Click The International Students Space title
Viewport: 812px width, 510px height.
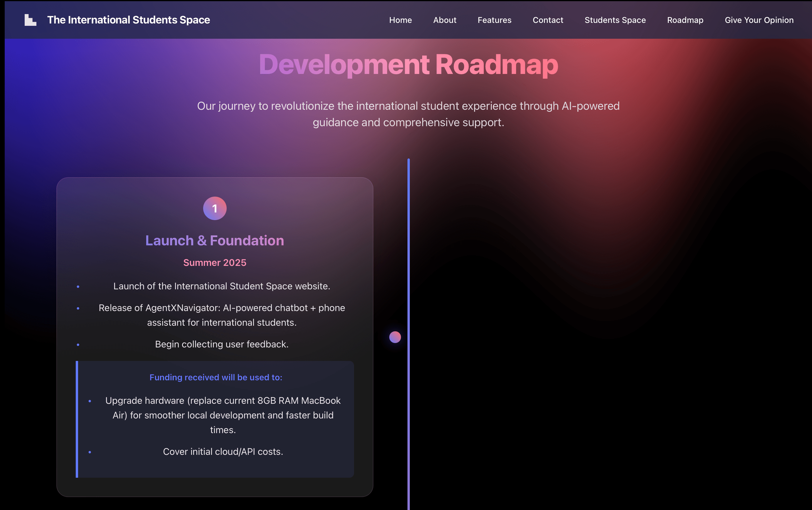(129, 20)
